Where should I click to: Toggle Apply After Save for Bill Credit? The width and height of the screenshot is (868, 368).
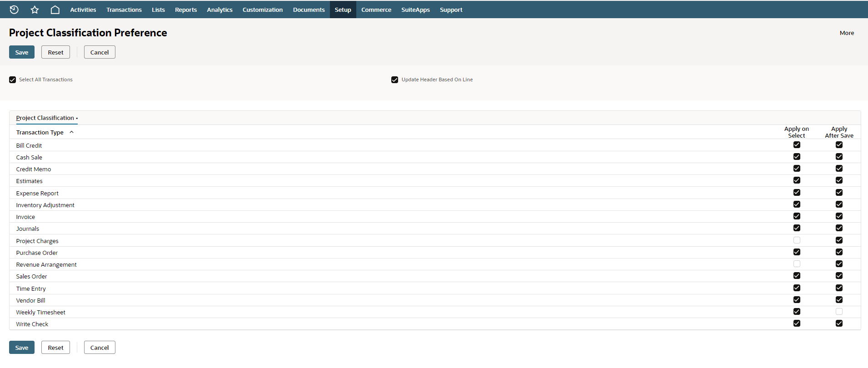click(839, 145)
